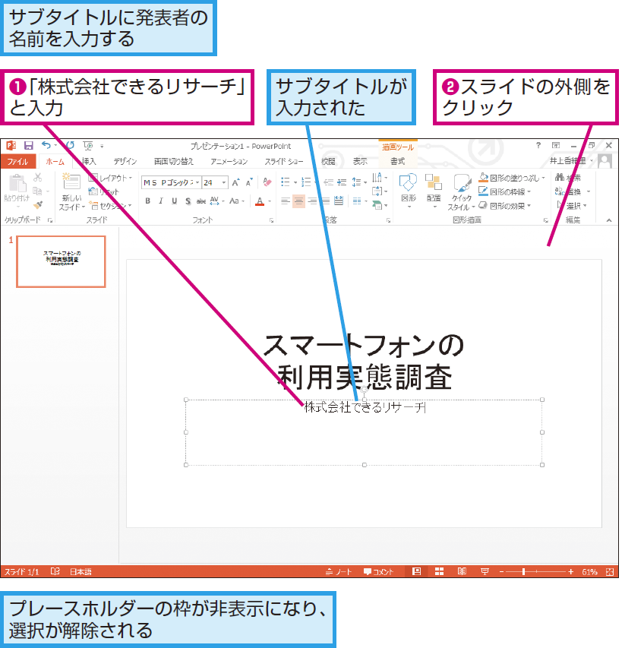Click the Cut scissors icon
This screenshot has height=648, width=644.
click(x=37, y=178)
